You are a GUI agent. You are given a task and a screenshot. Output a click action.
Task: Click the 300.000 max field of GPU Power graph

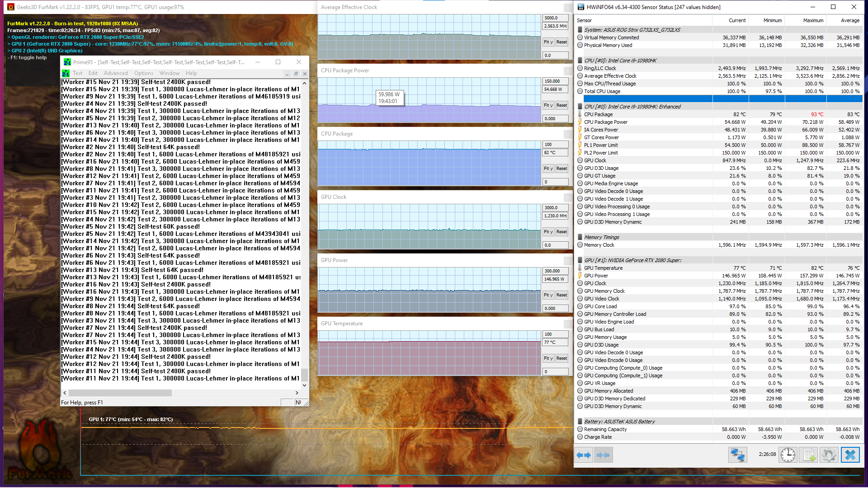coord(555,271)
